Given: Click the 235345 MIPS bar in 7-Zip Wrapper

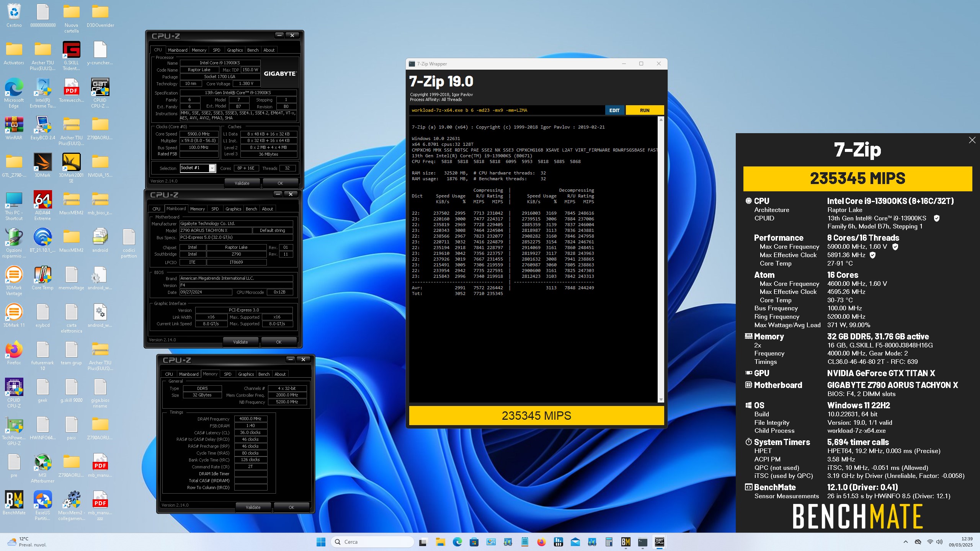Looking at the screenshot, I should pos(536,416).
